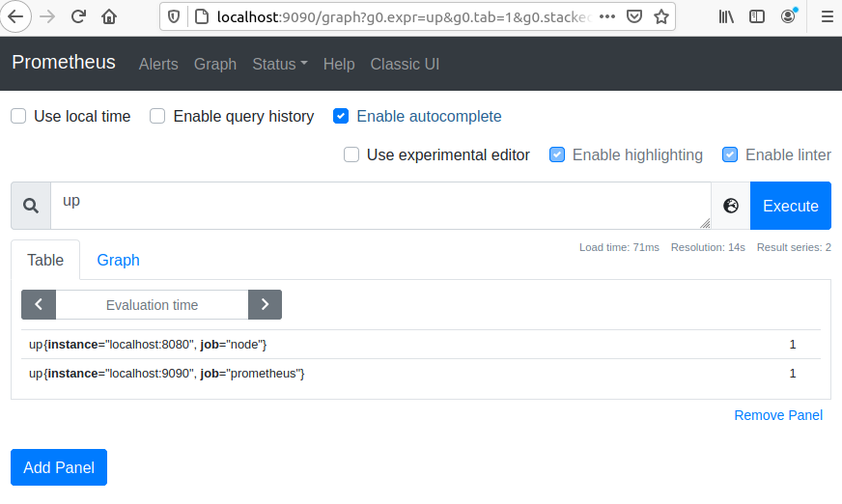Step evaluation time forward with right chevron

point(265,304)
